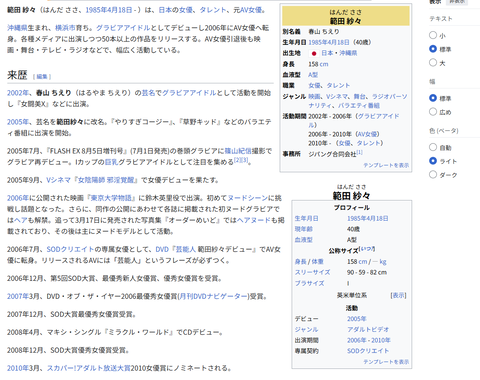
Task: Open the 日本の女優 link in the first sentence
Action: pyautogui.click(x=175, y=10)
